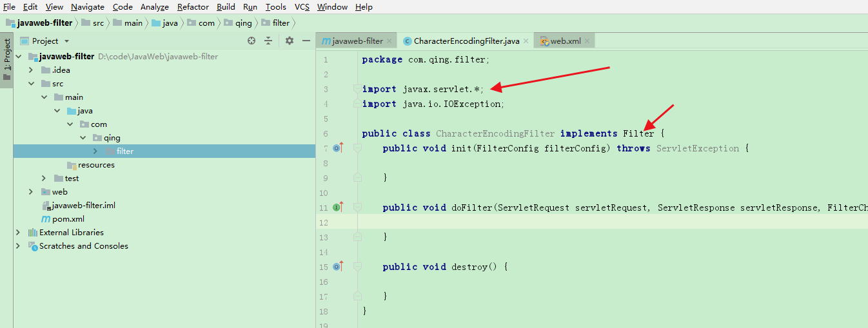
Task: Open the File menu
Action: tap(9, 7)
